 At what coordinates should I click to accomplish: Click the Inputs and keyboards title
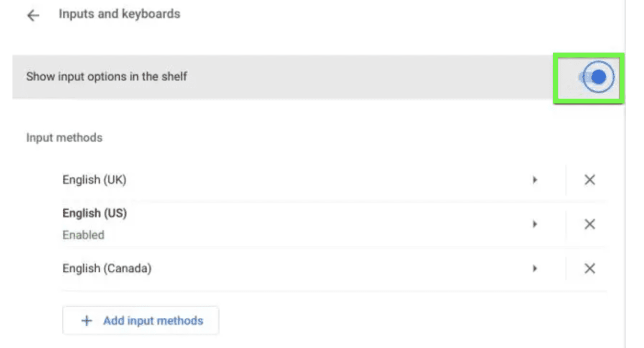click(119, 14)
